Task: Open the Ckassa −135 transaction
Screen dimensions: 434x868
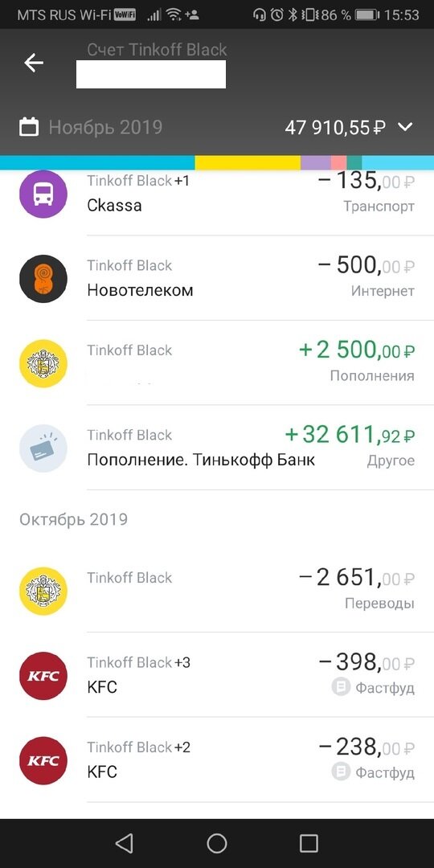Action: coord(217,194)
